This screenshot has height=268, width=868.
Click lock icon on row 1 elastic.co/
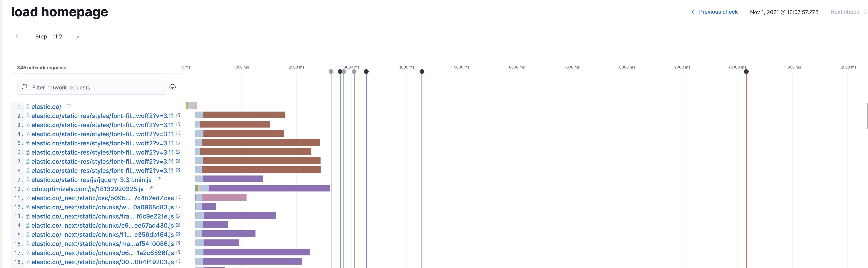coord(28,107)
